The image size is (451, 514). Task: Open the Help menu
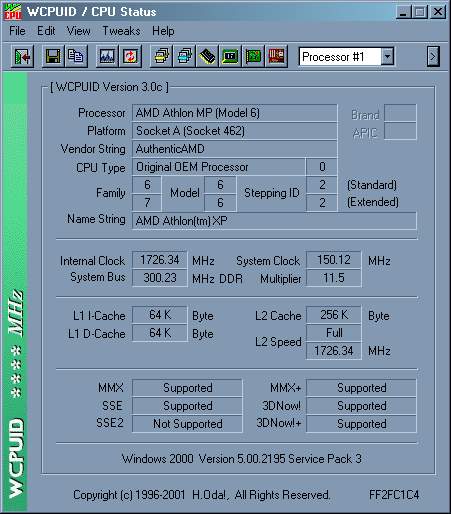click(163, 31)
